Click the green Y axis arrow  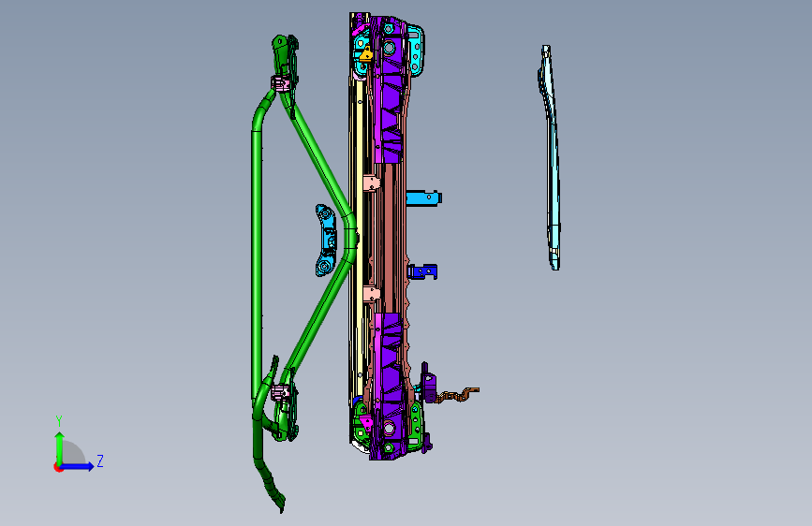[59, 448]
